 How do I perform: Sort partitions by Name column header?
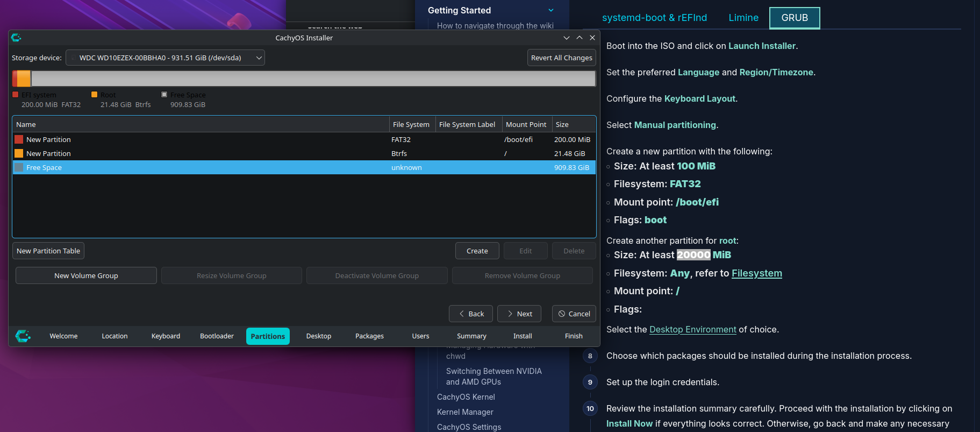point(201,124)
